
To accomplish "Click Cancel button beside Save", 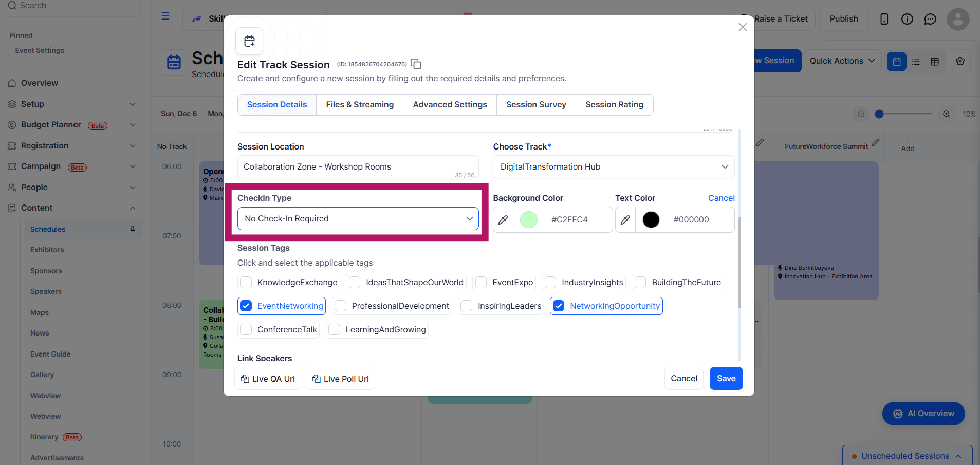I will (684, 379).
